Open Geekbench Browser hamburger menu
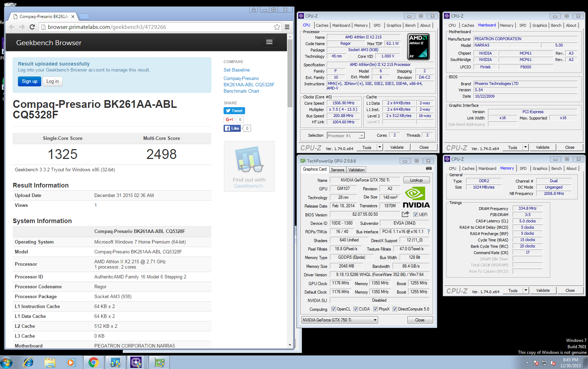This screenshot has width=588, height=369. [x=269, y=42]
